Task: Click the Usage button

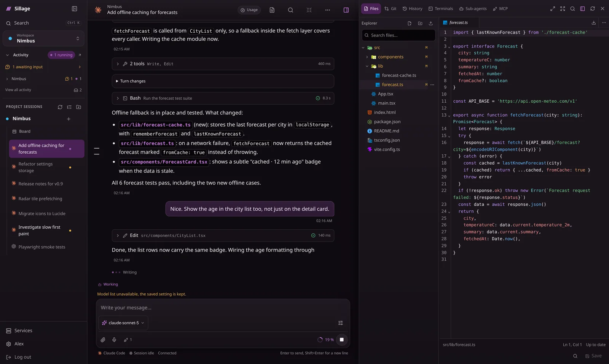Action: pyautogui.click(x=249, y=10)
